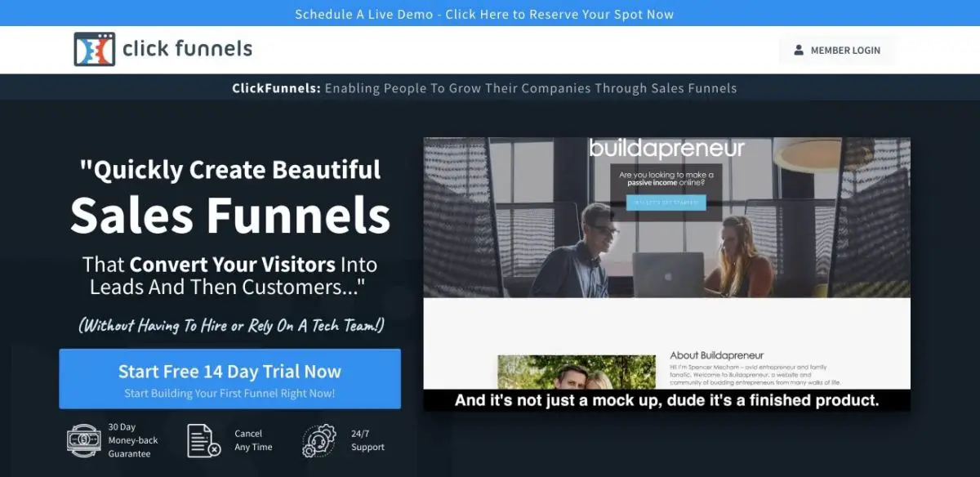Open the click funnels wordmark link

(x=187, y=49)
